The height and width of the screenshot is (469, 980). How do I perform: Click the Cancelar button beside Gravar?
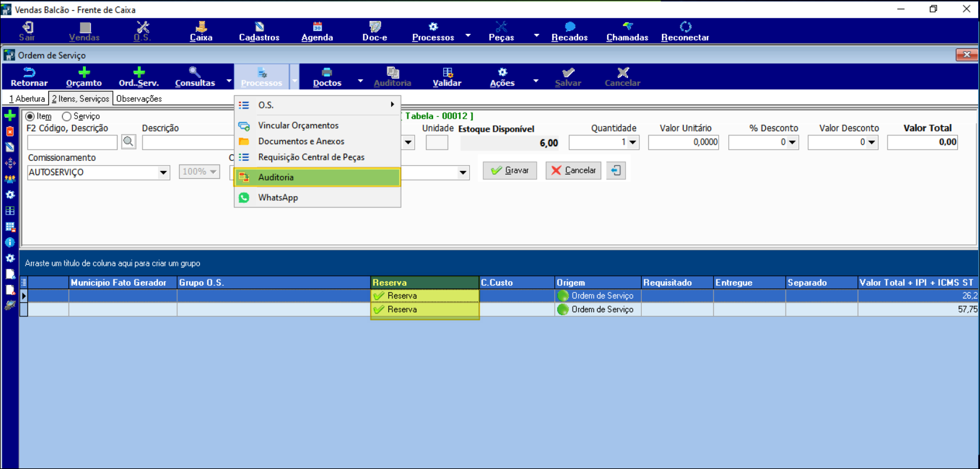tap(573, 170)
